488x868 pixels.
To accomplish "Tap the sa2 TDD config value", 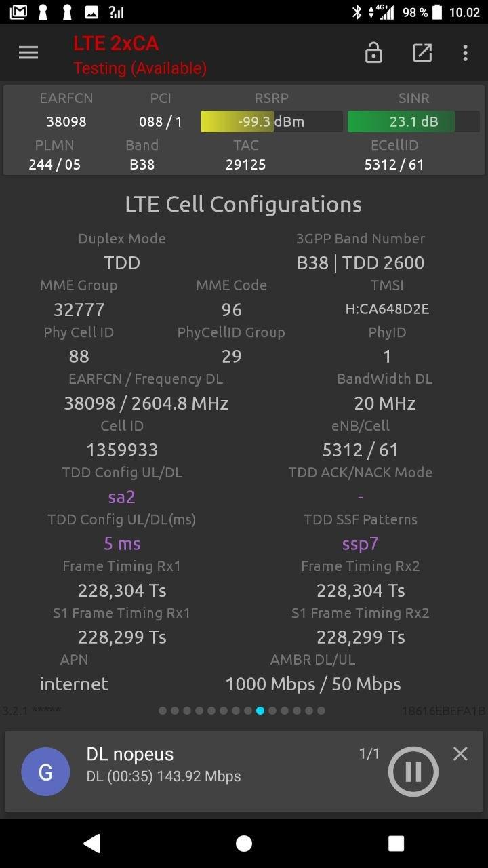I will pyautogui.click(x=122, y=497).
